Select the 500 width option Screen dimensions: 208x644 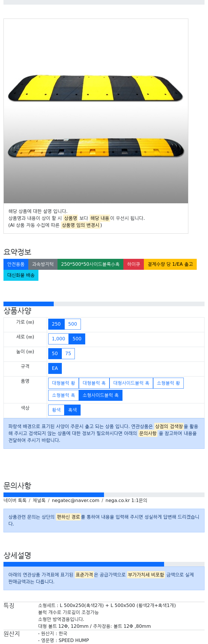click(x=73, y=324)
